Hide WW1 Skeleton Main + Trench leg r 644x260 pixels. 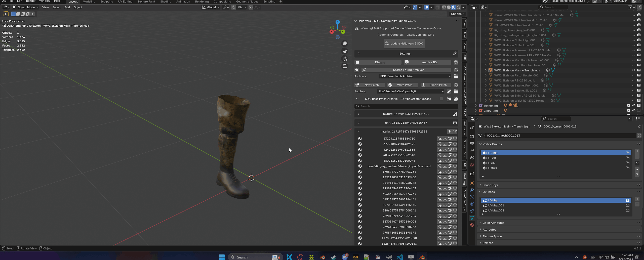634,70
